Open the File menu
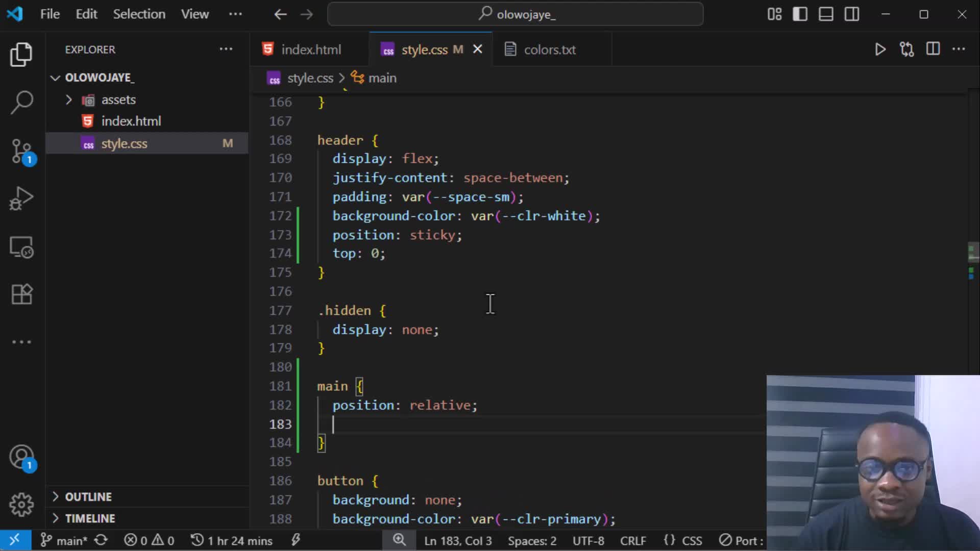The width and height of the screenshot is (980, 551). click(x=50, y=14)
